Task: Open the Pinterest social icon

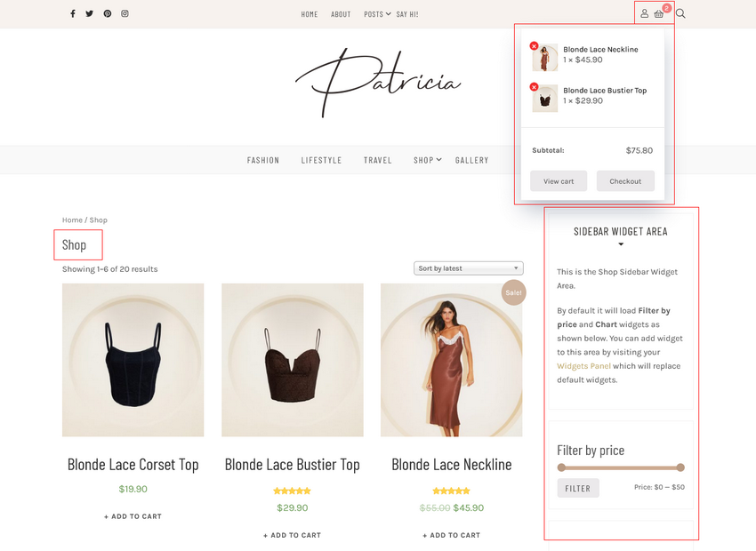Action: tap(108, 13)
